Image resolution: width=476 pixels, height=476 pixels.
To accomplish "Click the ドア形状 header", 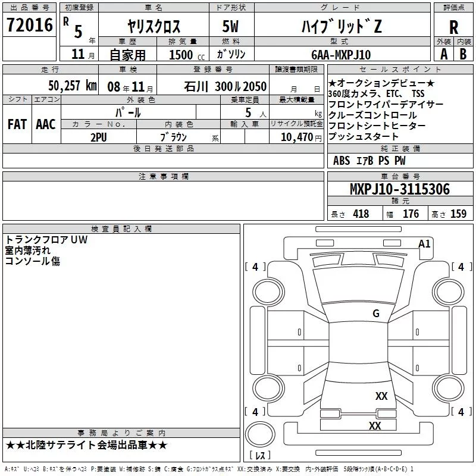I will click(x=231, y=8).
